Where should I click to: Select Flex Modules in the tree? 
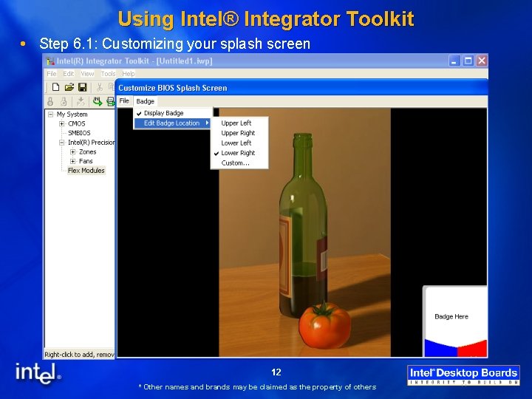point(86,171)
